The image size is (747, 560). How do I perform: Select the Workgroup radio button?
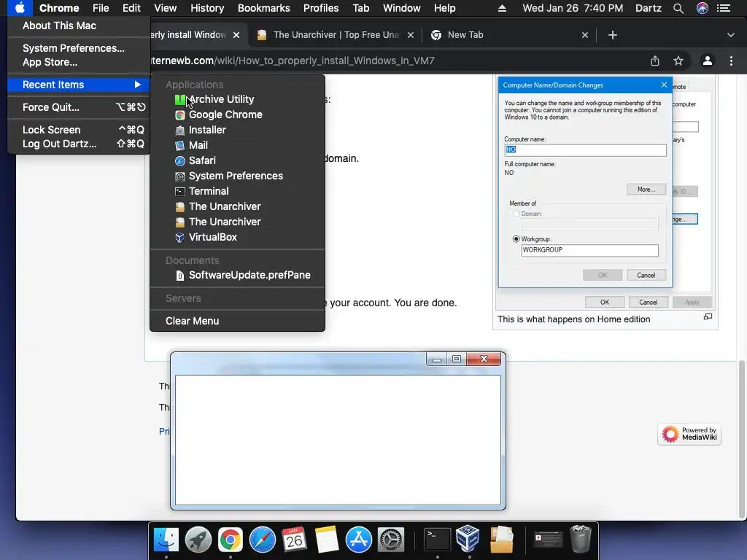tap(516, 239)
